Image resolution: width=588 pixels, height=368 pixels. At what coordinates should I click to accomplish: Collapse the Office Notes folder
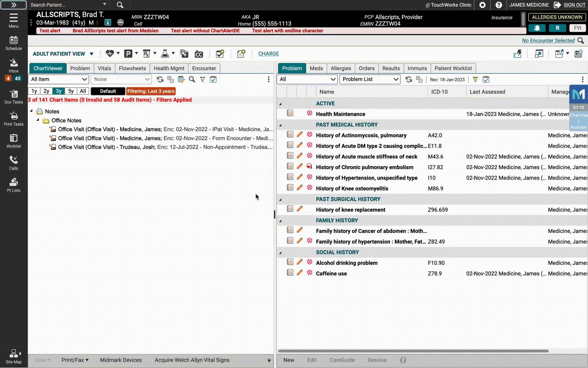click(38, 120)
